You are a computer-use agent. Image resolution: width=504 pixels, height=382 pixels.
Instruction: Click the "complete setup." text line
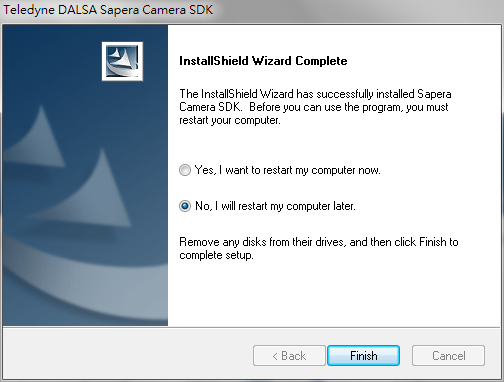coord(216,255)
